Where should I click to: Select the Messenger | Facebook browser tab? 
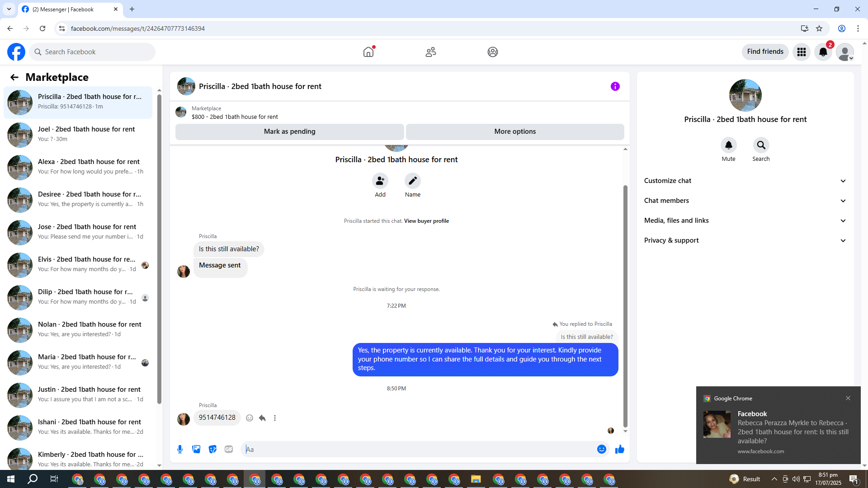[70, 9]
